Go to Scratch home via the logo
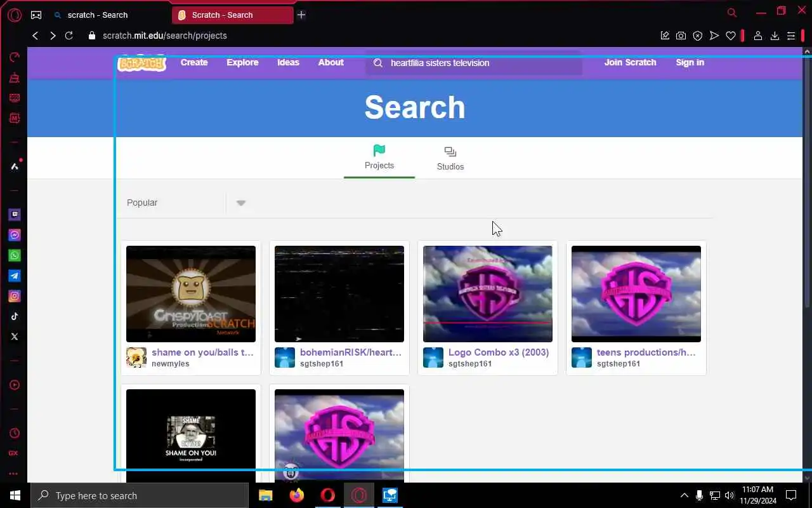 tap(141, 63)
